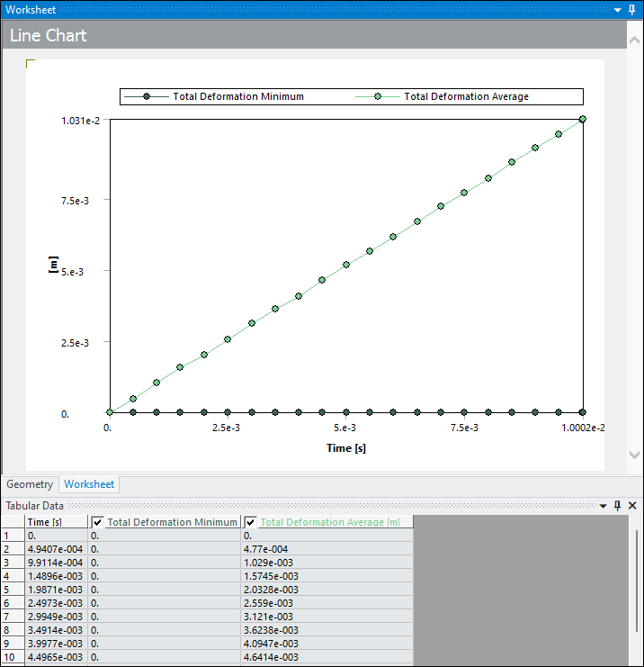
Task: Click the time cell 2.4973e-003
Action: (57, 603)
